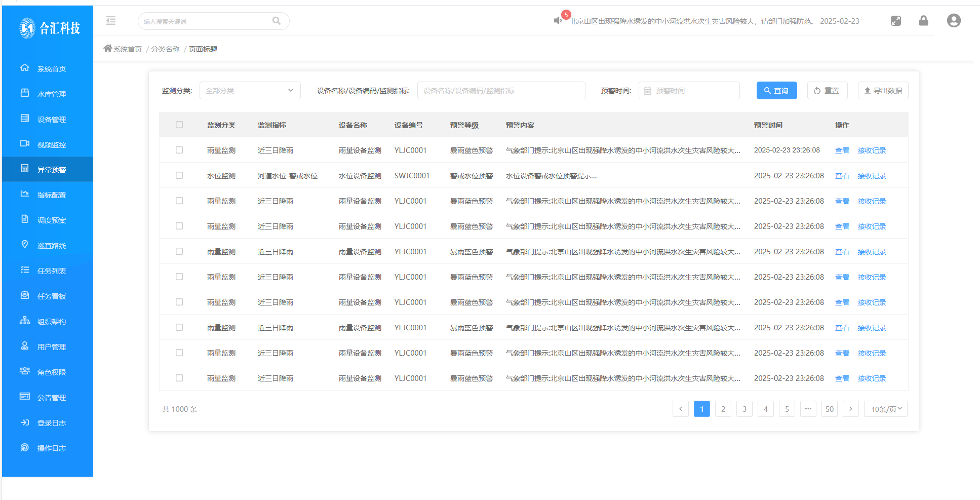Open the 10条/页 page size selector
Screen dimensions: 980x500
pos(885,409)
